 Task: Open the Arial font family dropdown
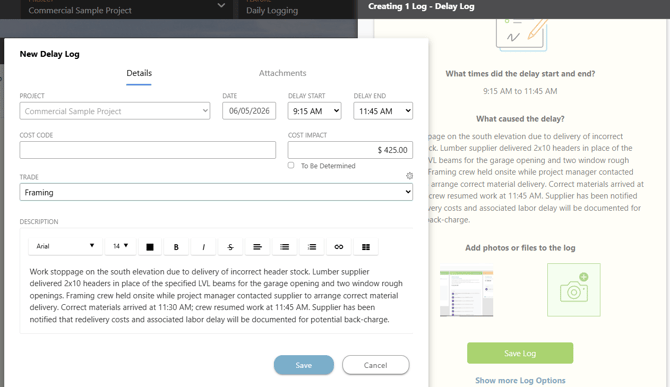tap(65, 246)
